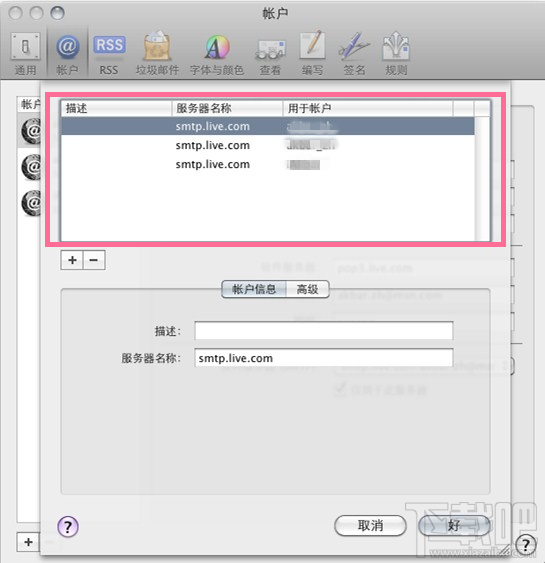Add a new account in the accounts sidebar
Screen dimensions: 545x563
(x=28, y=542)
